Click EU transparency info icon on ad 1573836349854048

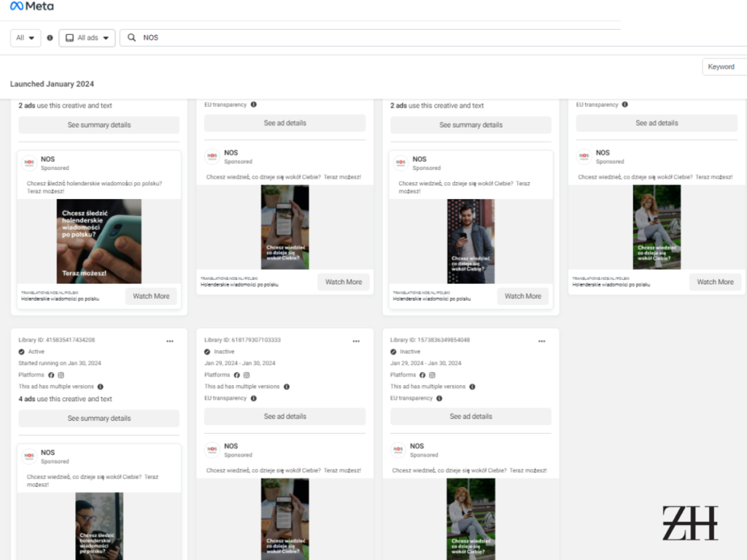coord(439,398)
